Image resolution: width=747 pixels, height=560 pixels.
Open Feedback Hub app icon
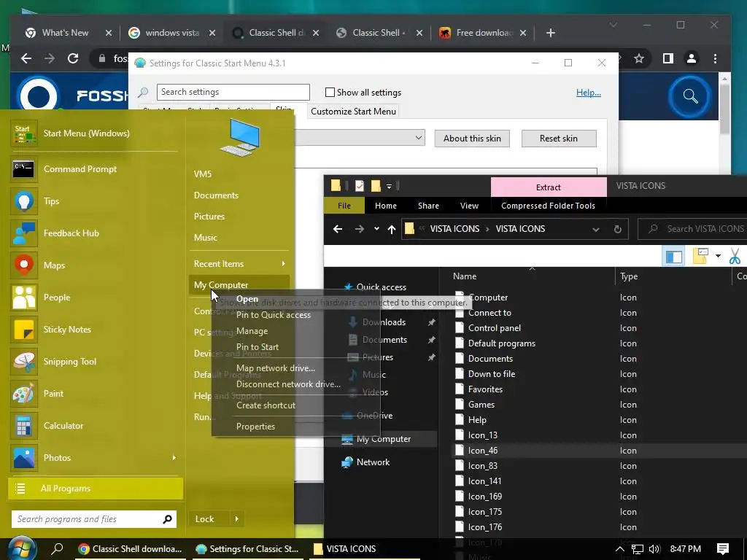click(x=23, y=233)
